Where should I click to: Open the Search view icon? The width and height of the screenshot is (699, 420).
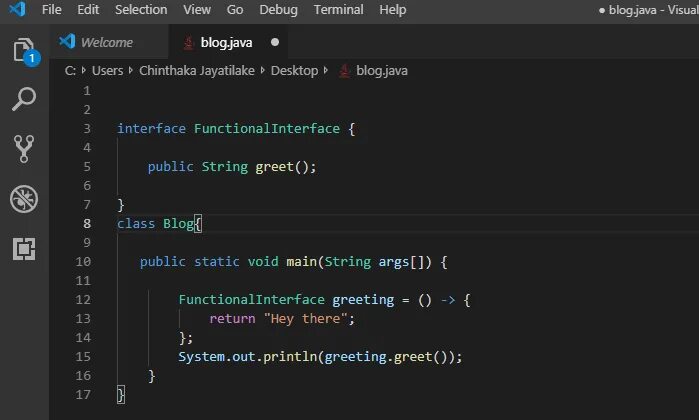(x=24, y=99)
